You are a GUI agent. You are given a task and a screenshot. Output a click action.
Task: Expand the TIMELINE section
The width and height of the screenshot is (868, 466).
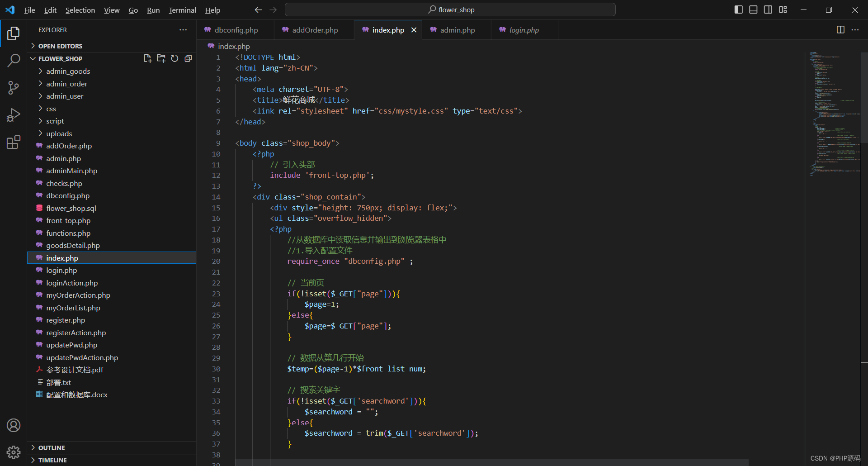112,460
